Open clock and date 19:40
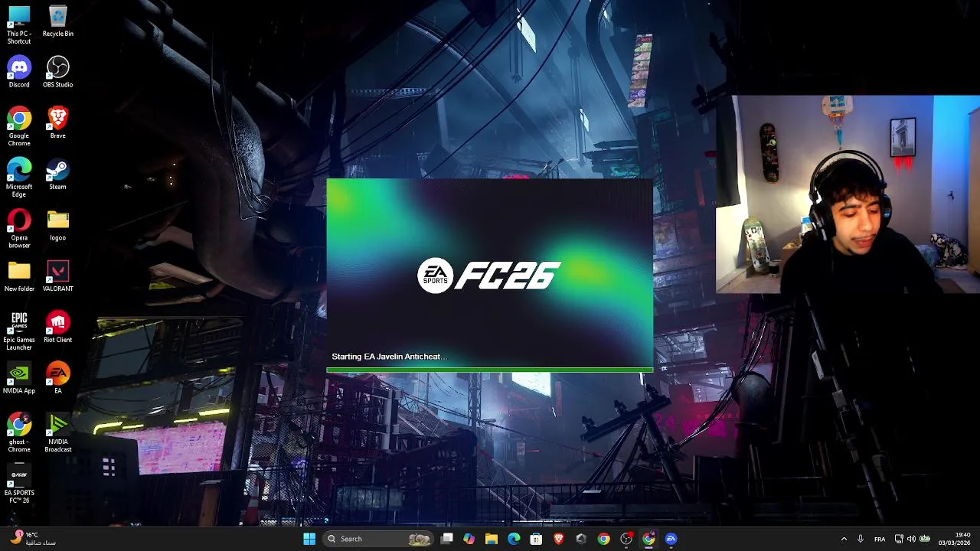 pyautogui.click(x=955, y=539)
